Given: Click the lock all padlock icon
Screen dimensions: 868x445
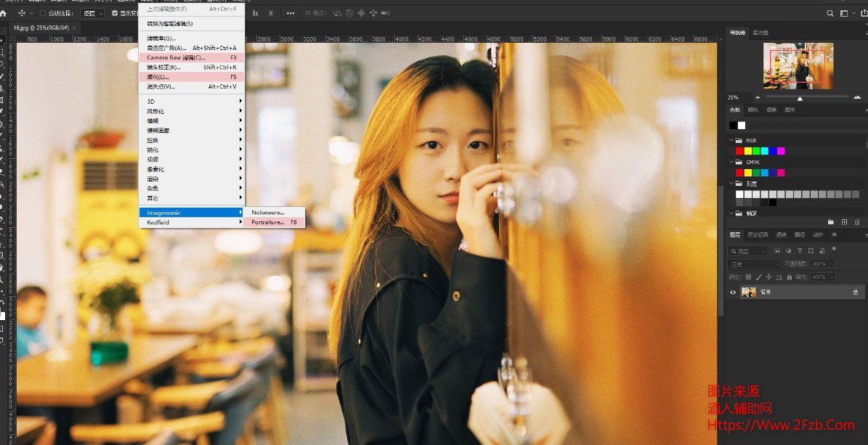Looking at the screenshot, I should point(789,277).
